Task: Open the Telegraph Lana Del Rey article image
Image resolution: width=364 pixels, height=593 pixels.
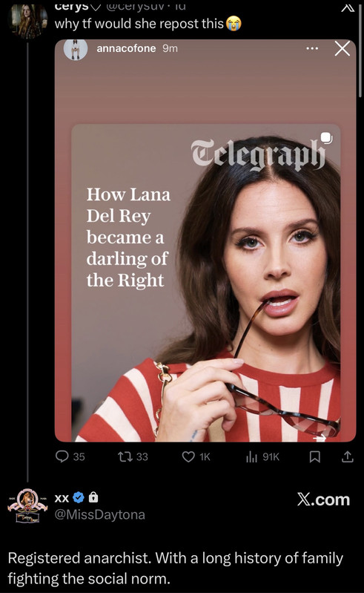Action: 206,283
